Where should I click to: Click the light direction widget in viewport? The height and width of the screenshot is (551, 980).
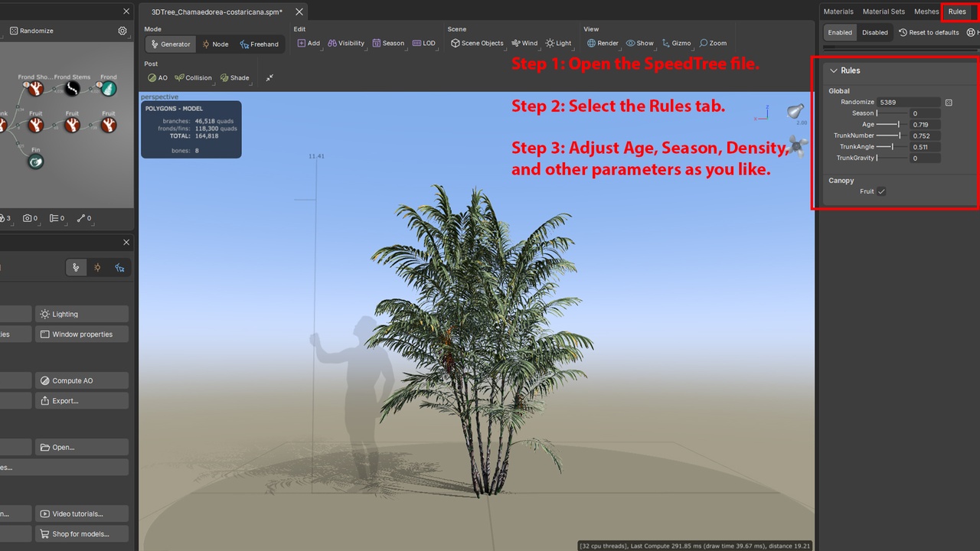796,112
